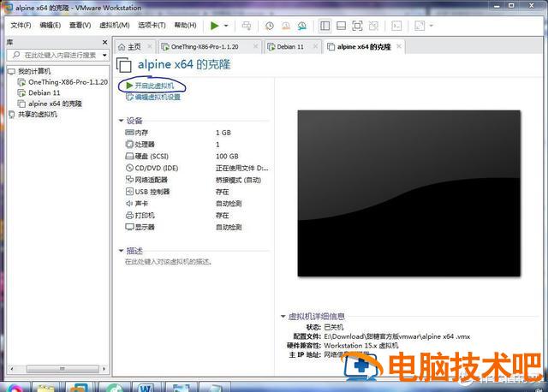Image resolution: width=548 pixels, height=392 pixels.
Task: Open the 查看(V) menu
Action: pyautogui.click(x=80, y=25)
